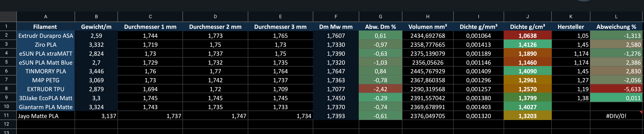This screenshot has width=644, height=134.
Task: Click diameter value '1,709'
Action: click(x=280, y=89)
